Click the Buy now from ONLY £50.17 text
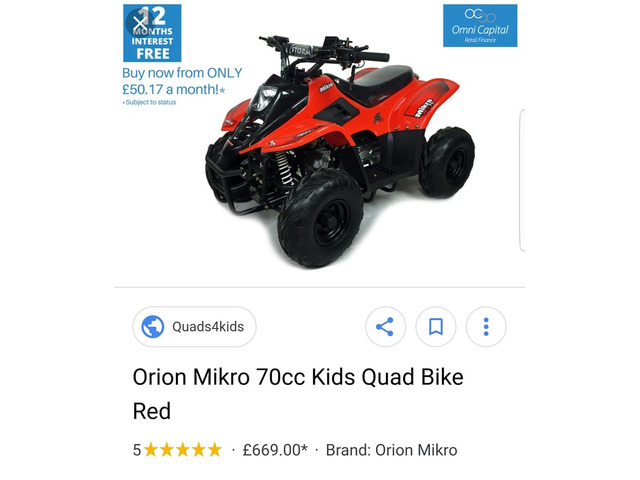The image size is (640, 480). (182, 81)
